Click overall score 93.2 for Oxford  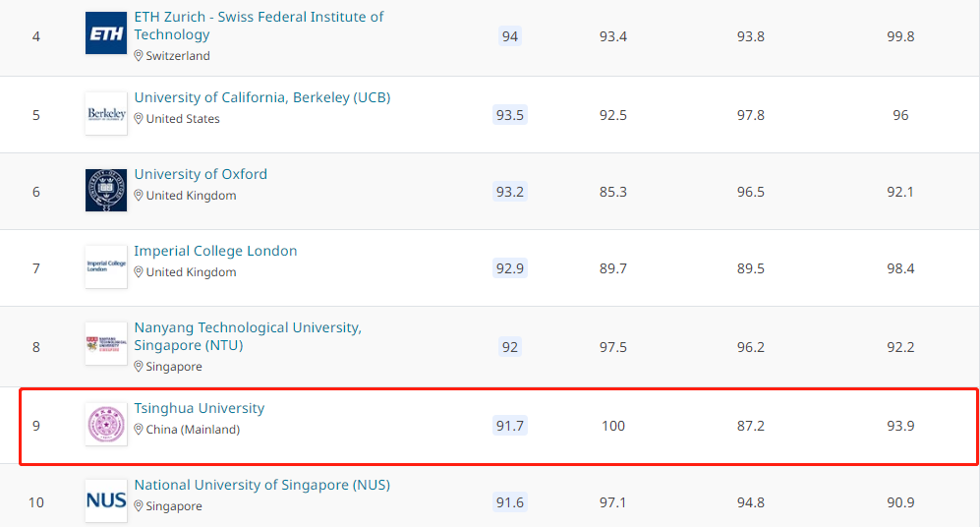[x=510, y=192]
